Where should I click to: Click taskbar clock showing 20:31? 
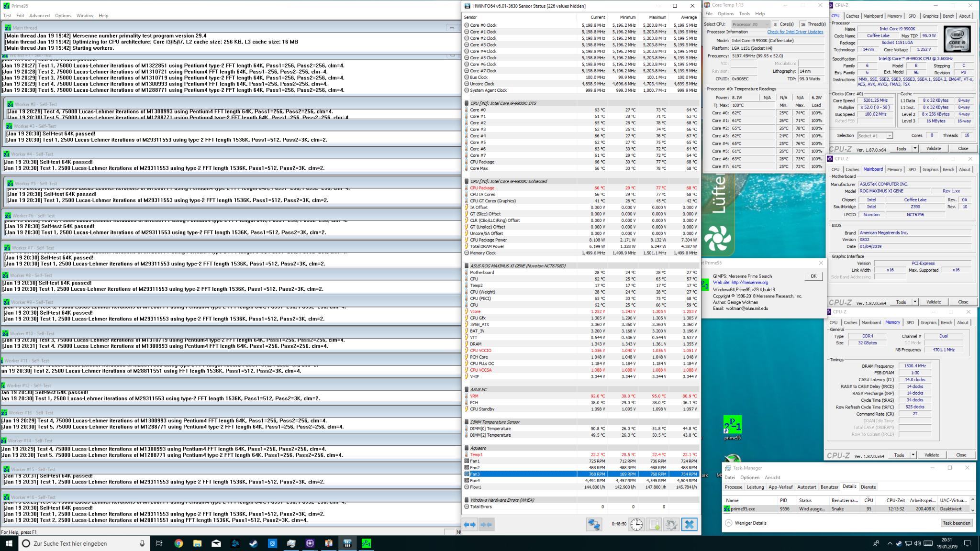tap(947, 543)
